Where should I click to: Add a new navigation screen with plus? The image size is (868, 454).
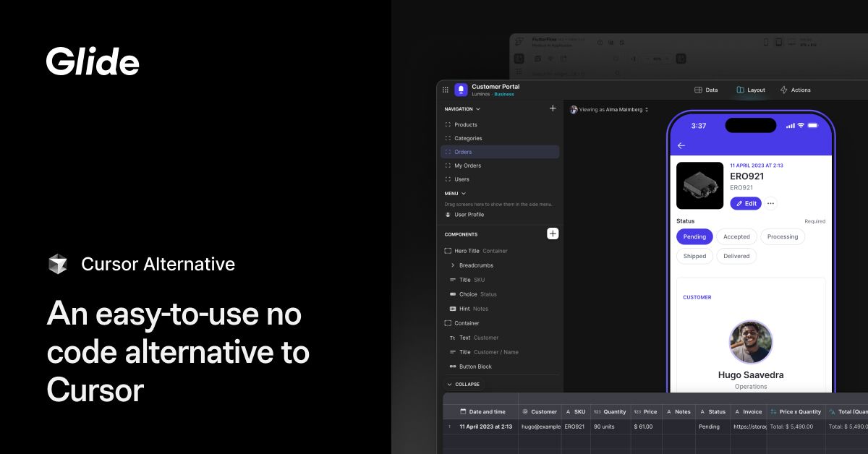[x=553, y=108]
